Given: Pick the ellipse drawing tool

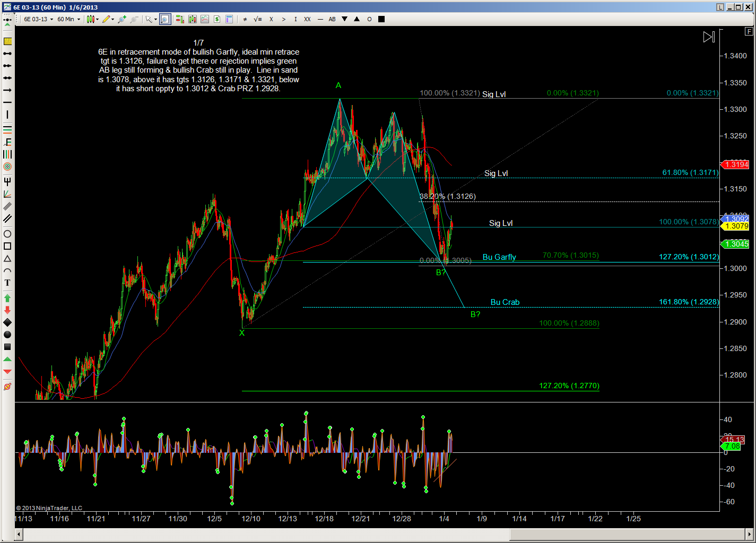Looking at the screenshot, I should click(x=7, y=234).
